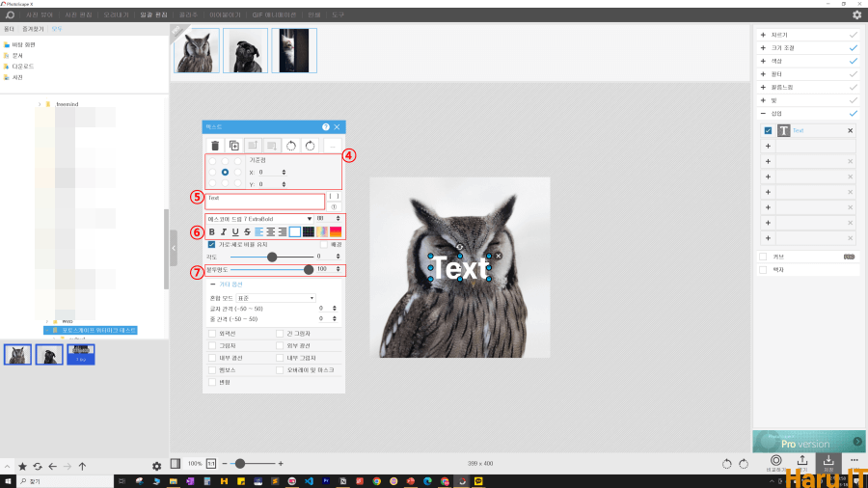Align text center
Image resolution: width=868 pixels, height=488 pixels.
coord(271,231)
